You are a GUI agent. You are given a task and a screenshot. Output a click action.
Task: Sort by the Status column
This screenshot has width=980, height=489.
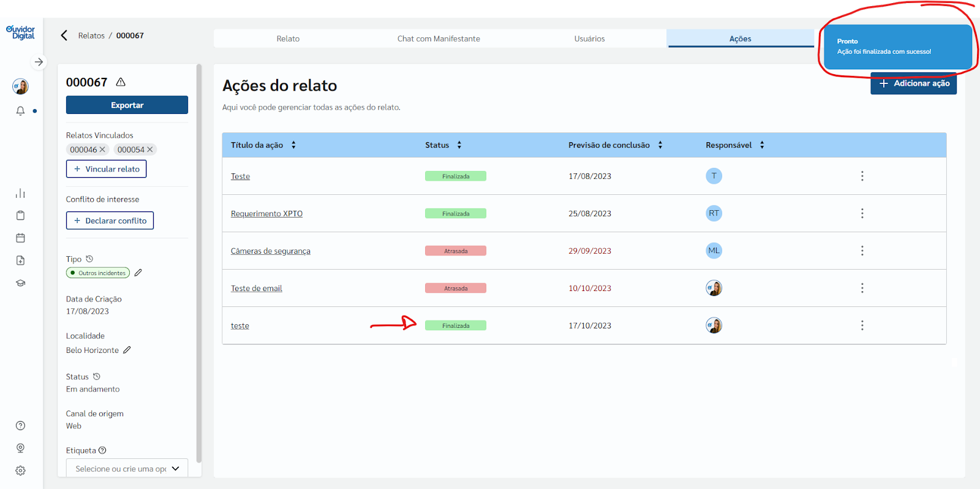(459, 145)
